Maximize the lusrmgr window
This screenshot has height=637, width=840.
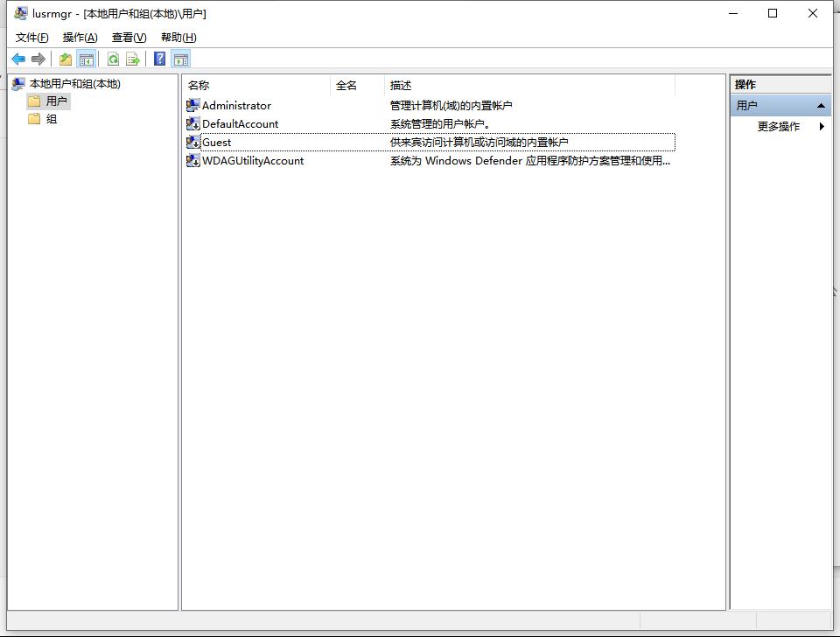coord(773,13)
